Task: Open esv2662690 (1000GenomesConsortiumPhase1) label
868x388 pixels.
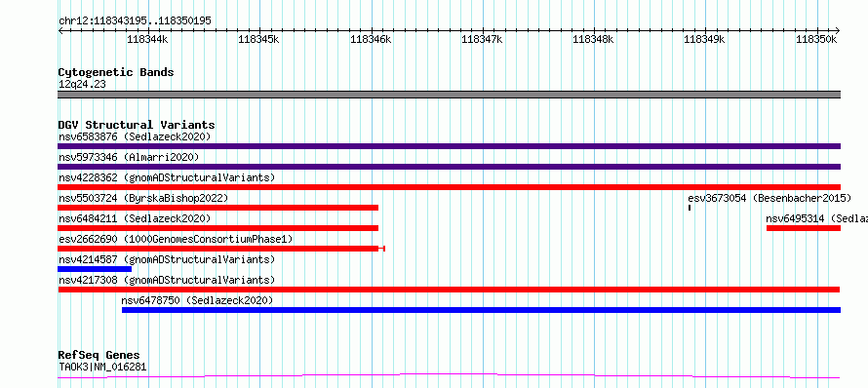Action: click(176, 239)
